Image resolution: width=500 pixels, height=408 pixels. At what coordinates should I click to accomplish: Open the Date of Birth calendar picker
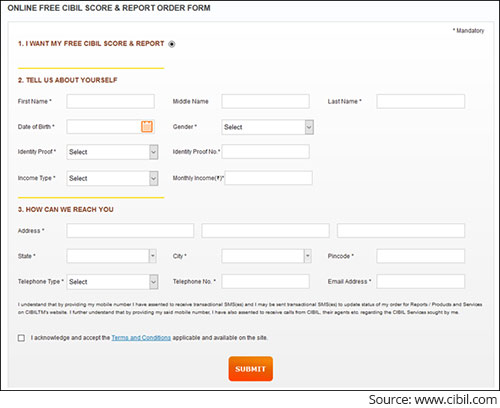[147, 127]
